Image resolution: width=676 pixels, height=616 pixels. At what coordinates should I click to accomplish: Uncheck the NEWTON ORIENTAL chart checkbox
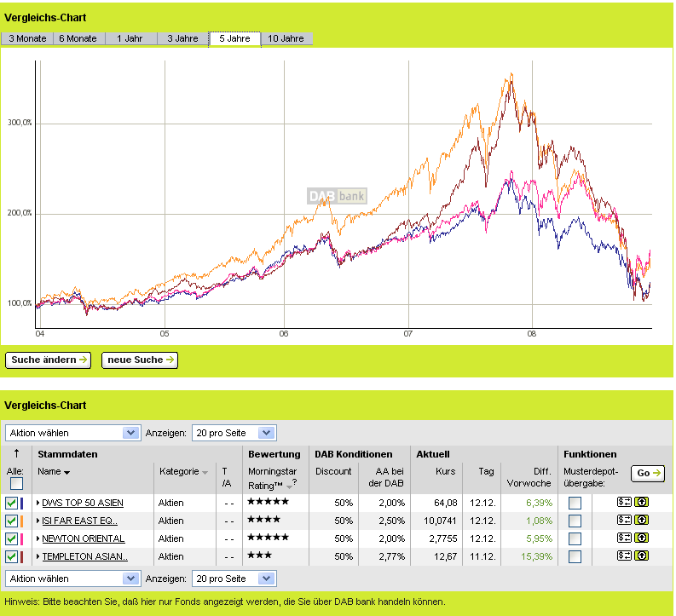12,538
